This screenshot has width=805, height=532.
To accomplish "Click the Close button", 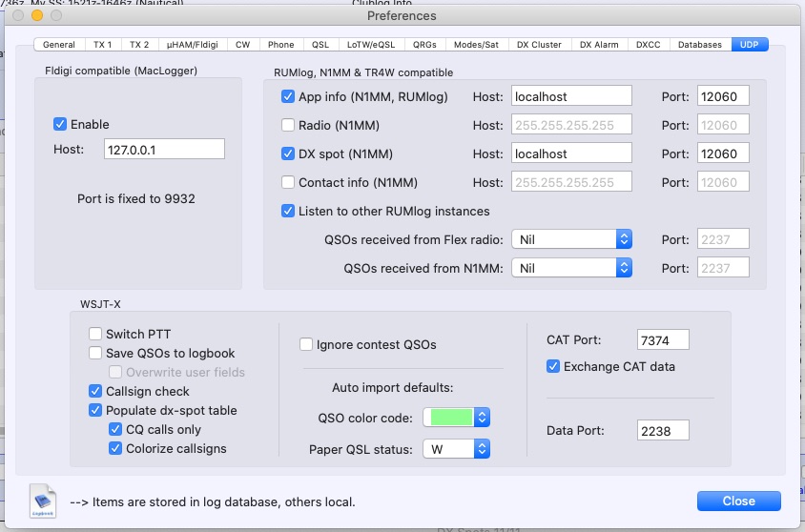I will 738,501.
